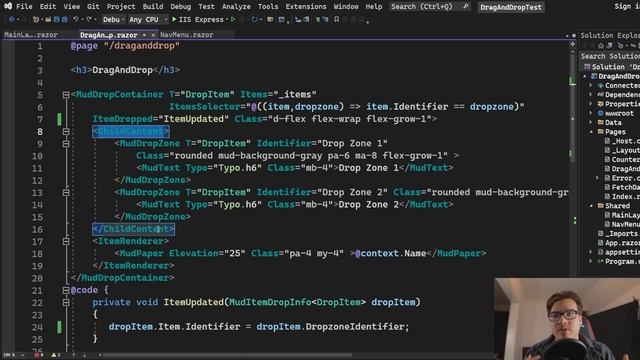Open the Project menu
This screenshot has height=360, width=640.
coord(120,7)
